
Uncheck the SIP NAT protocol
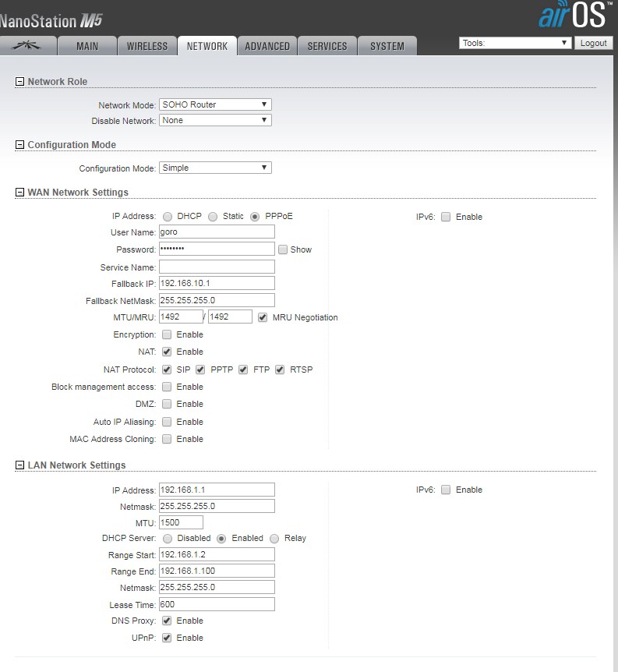(167, 370)
